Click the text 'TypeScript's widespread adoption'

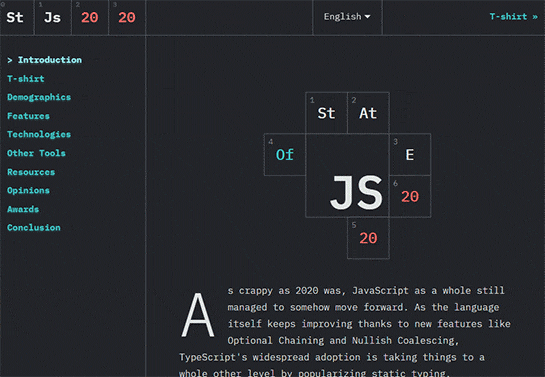[x=270, y=357]
